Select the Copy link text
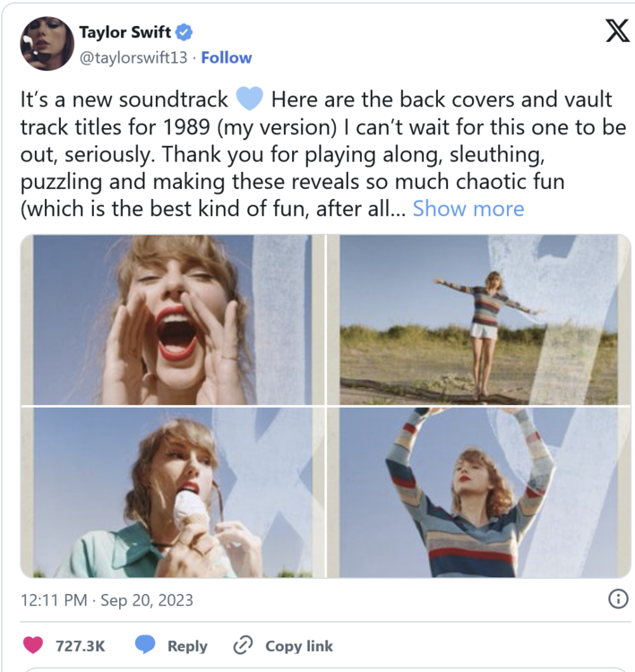Screen dimensions: 635x672 [x=299, y=645]
